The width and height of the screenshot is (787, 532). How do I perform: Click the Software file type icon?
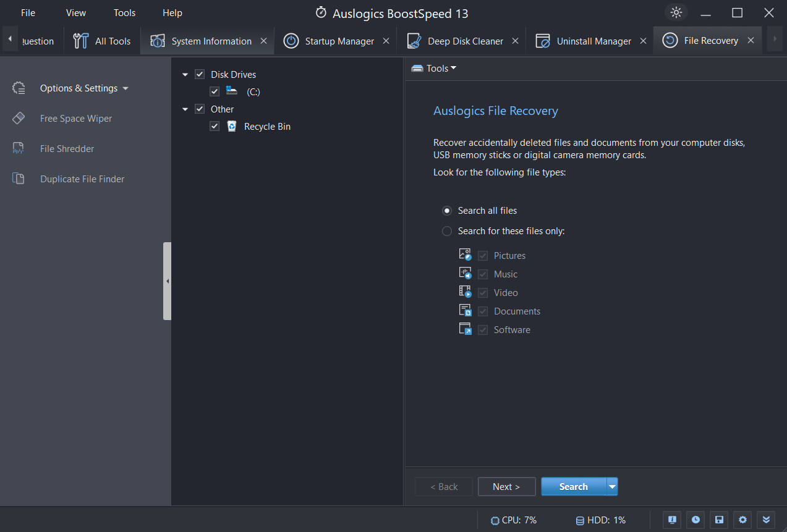pos(466,329)
